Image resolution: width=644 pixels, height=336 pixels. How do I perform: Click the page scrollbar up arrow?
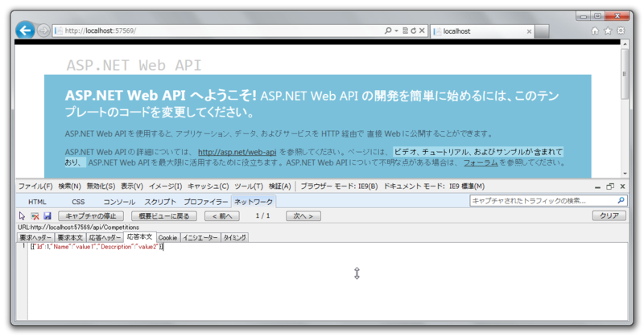[x=625, y=44]
